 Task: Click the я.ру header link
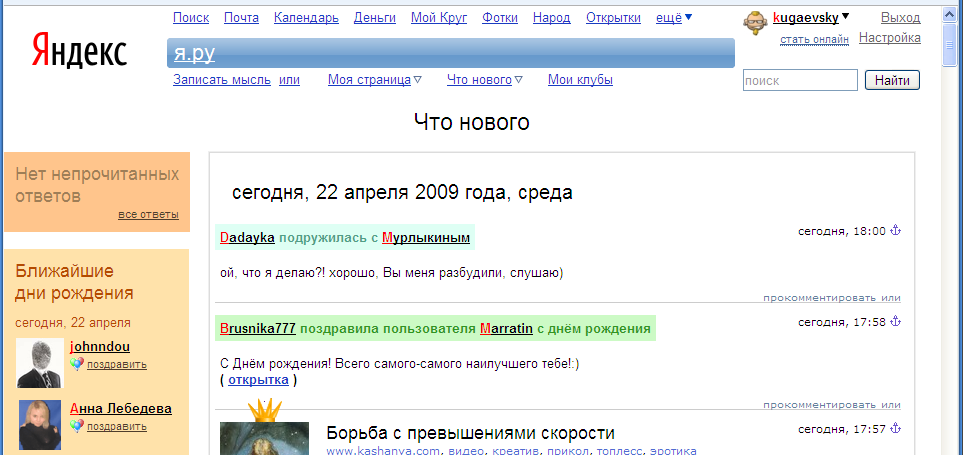[194, 53]
